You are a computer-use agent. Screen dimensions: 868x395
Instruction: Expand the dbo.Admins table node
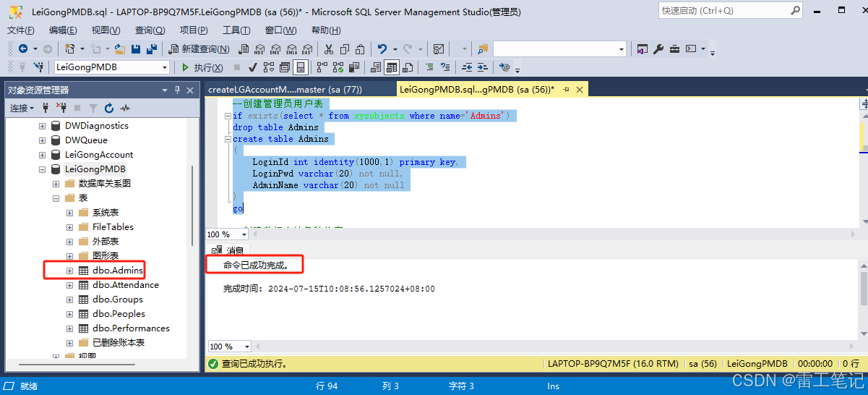[69, 271]
